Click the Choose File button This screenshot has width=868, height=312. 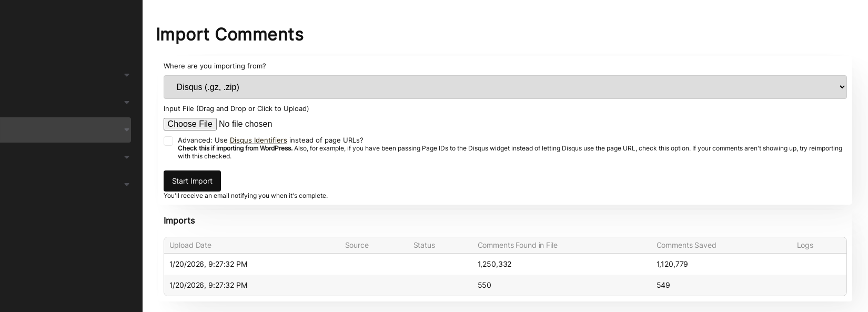point(190,124)
